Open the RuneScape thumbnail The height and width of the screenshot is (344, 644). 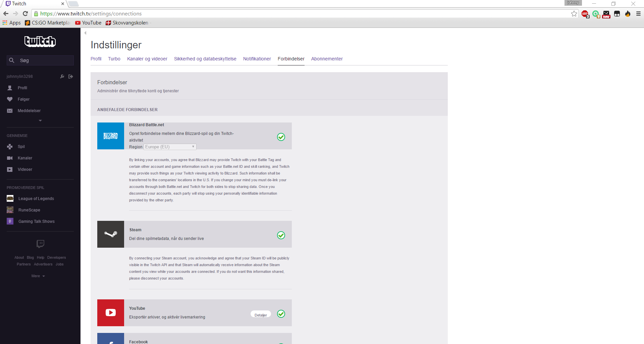[x=10, y=210]
